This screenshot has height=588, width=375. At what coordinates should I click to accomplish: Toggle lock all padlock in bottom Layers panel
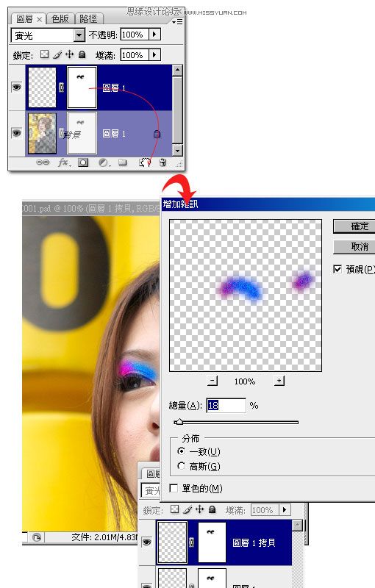[213, 509]
